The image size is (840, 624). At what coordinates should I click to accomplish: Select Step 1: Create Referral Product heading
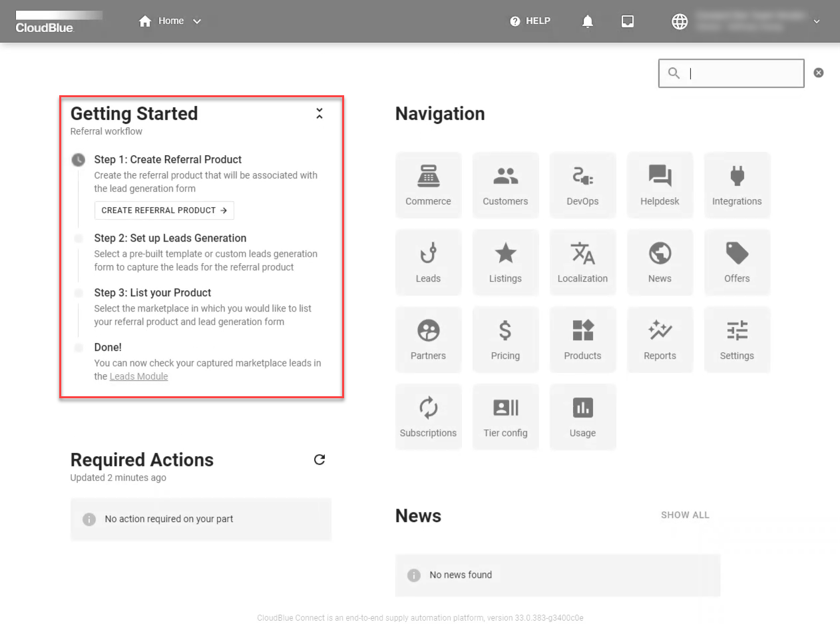168,160
